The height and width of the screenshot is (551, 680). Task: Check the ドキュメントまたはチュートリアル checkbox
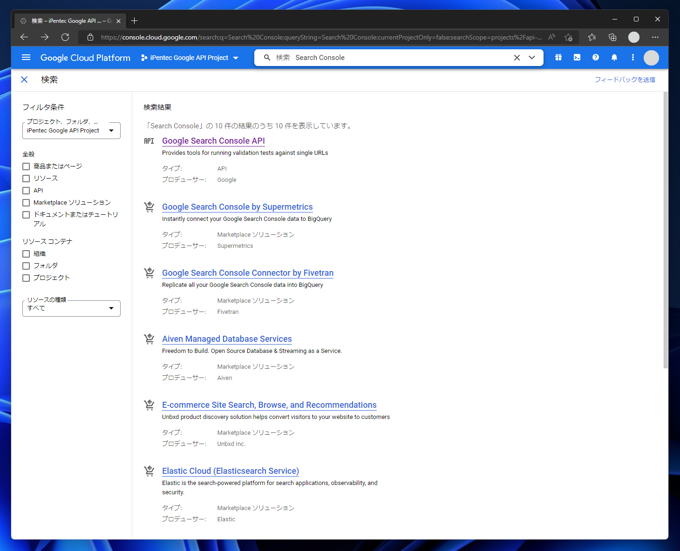26,215
